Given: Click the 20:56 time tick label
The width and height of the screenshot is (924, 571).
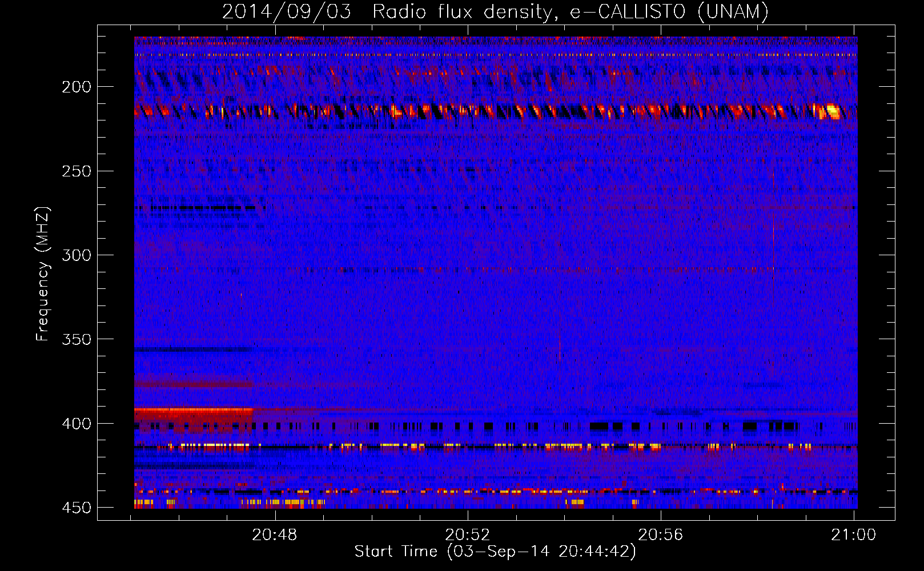Looking at the screenshot, I should coord(661,535).
